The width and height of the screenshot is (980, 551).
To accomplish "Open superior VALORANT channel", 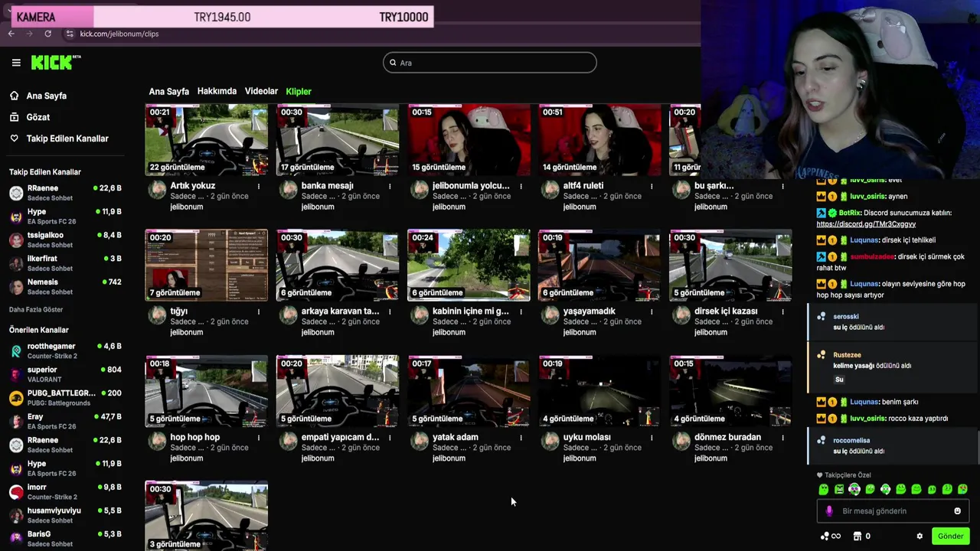I will pos(65,374).
